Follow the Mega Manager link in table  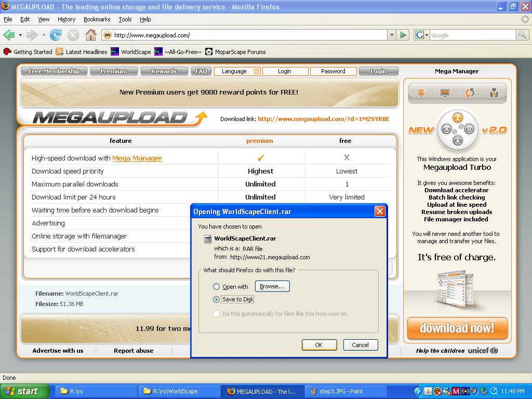[x=137, y=158]
